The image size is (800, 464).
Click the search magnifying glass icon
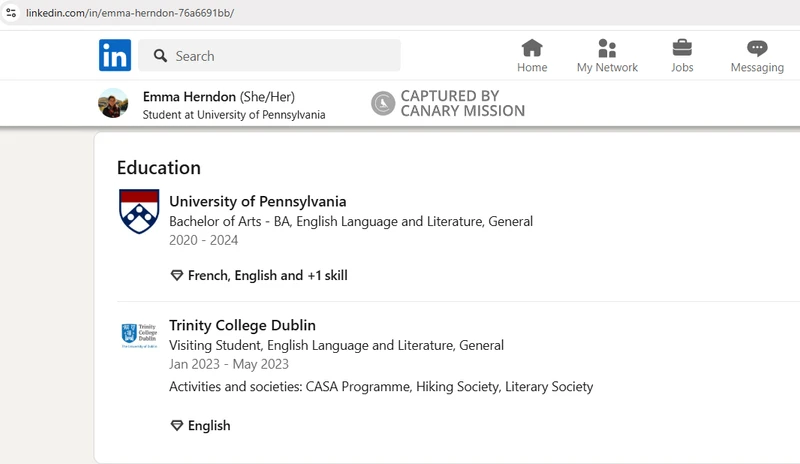[x=160, y=56]
